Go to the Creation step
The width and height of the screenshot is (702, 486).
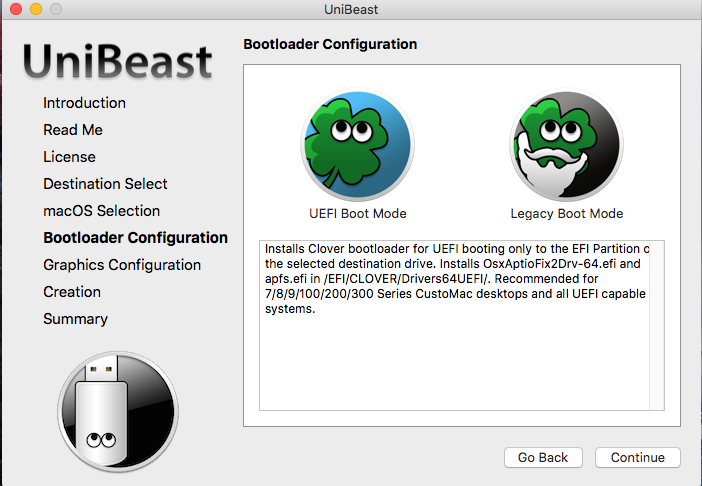coord(72,292)
